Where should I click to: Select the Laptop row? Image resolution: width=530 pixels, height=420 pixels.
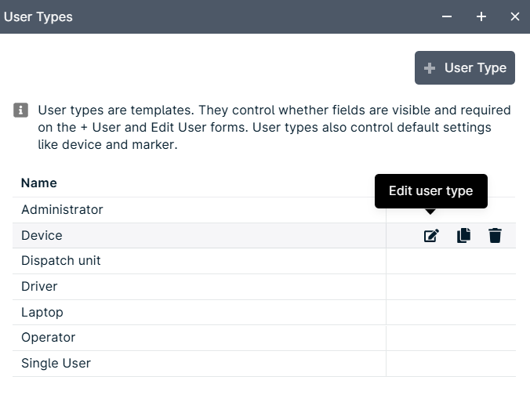264,312
